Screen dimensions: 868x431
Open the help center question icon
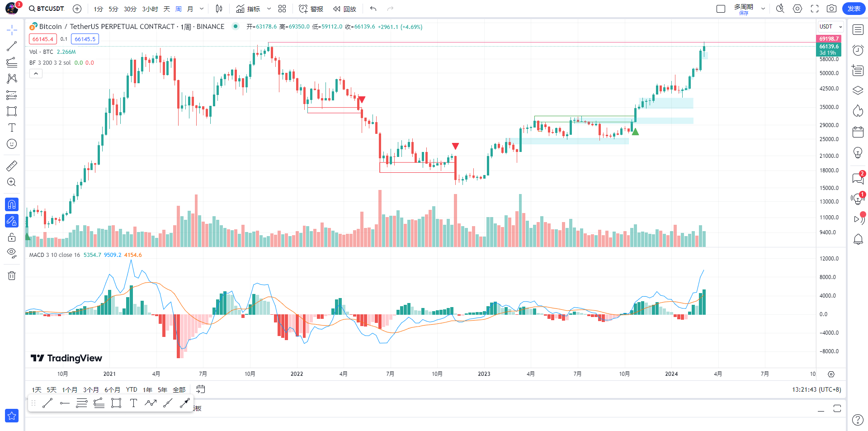858,420
